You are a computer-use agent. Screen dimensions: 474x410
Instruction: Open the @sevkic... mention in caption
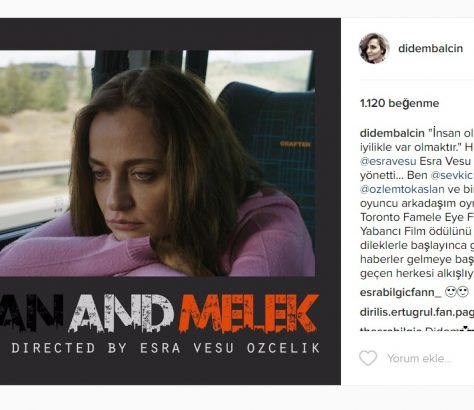452,175
